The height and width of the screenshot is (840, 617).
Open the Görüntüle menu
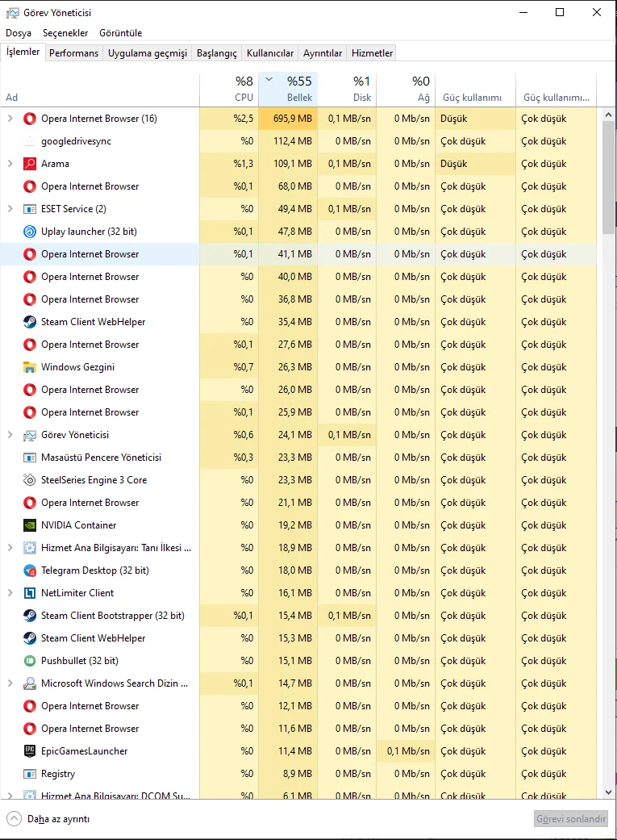tap(120, 32)
